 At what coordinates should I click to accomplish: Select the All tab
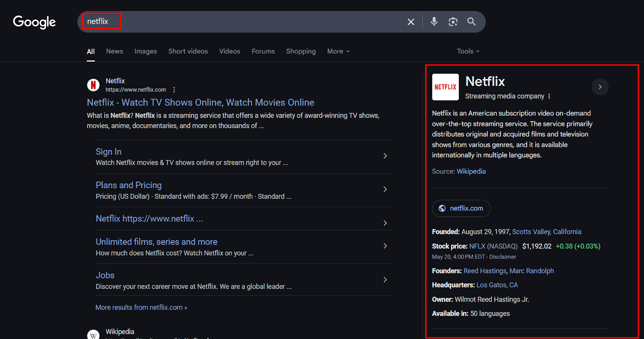coord(91,52)
